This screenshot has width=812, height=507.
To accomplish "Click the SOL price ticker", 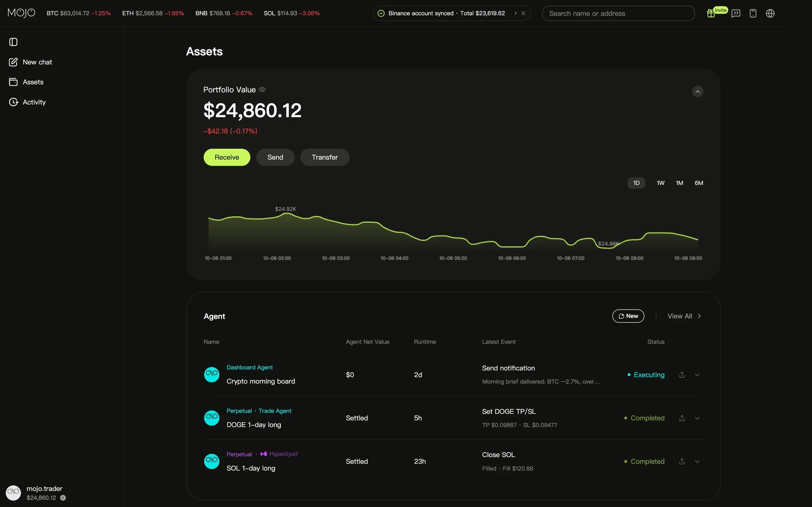I will 292,13.
